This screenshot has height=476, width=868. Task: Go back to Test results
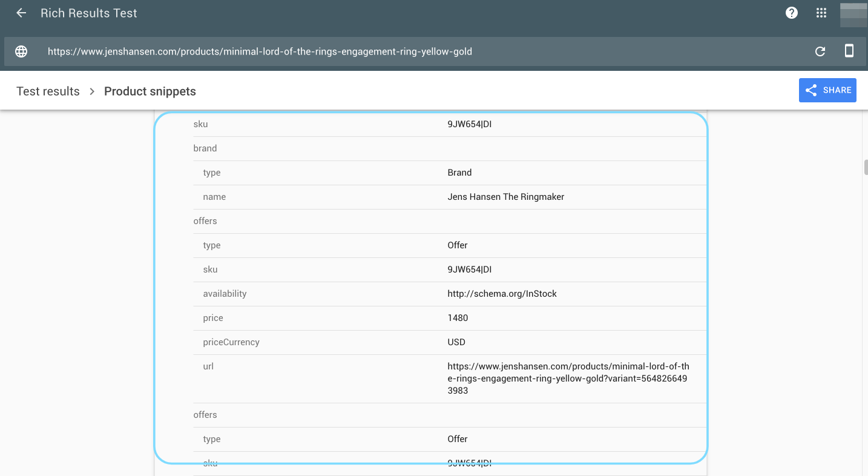[x=48, y=91]
